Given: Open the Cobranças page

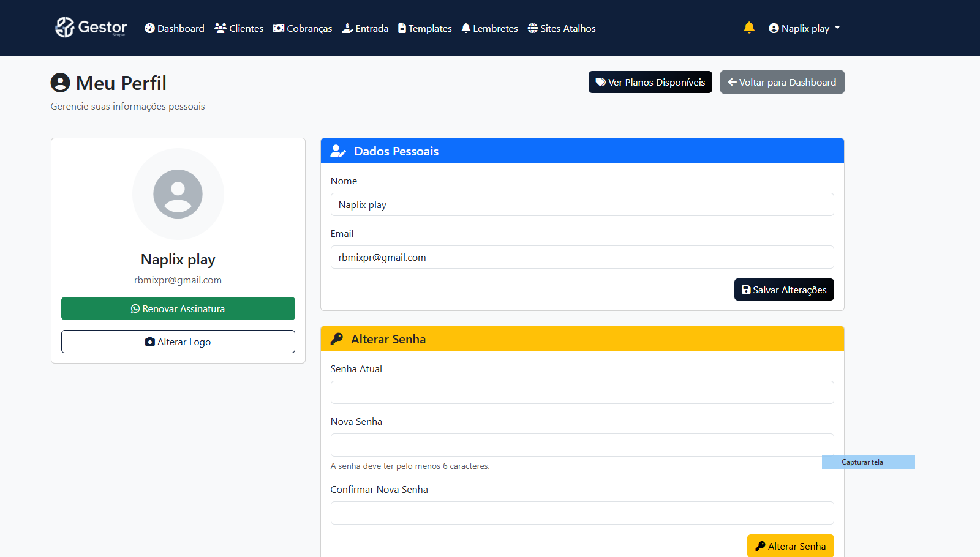Looking at the screenshot, I should pyautogui.click(x=303, y=28).
